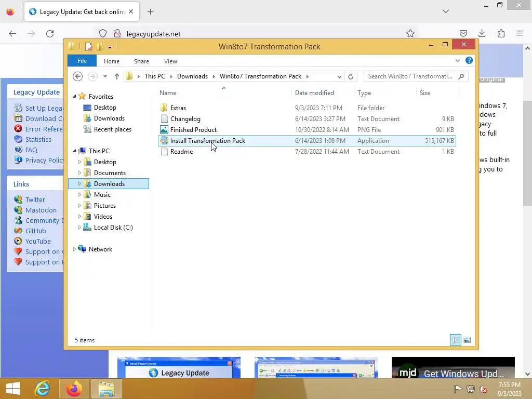Open the FAQ link on webpage
This screenshot has width=532, height=399.
pos(31,150)
